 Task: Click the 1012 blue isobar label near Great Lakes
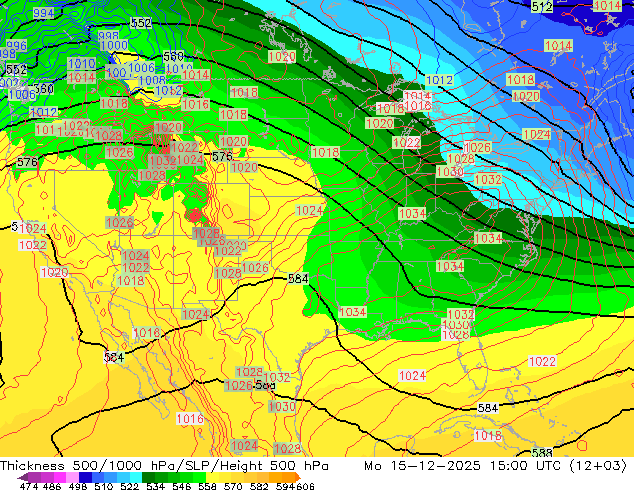[x=439, y=80]
